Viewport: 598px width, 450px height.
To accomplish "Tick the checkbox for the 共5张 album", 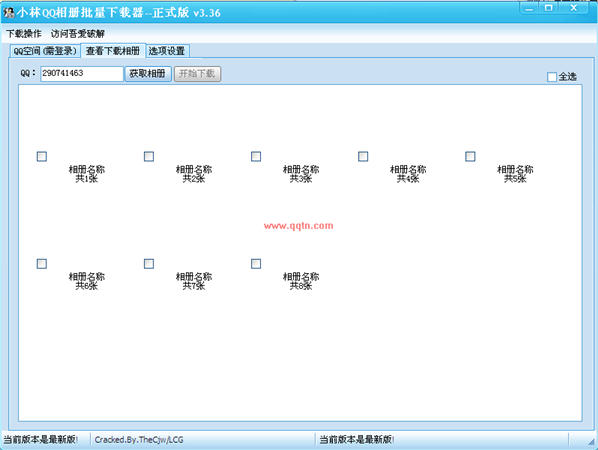I will pos(470,156).
